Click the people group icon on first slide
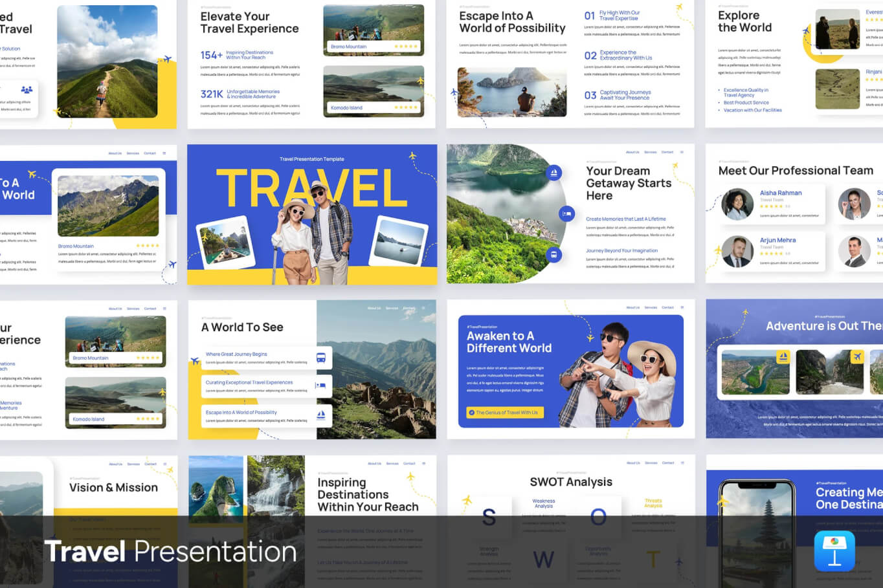The height and width of the screenshot is (588, 883). 27,90
